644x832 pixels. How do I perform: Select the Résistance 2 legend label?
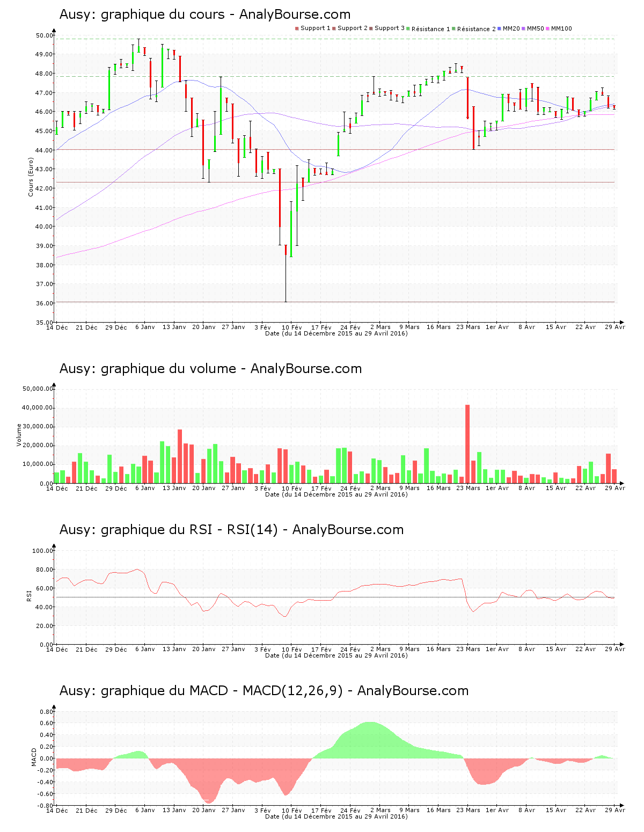pyautogui.click(x=477, y=29)
